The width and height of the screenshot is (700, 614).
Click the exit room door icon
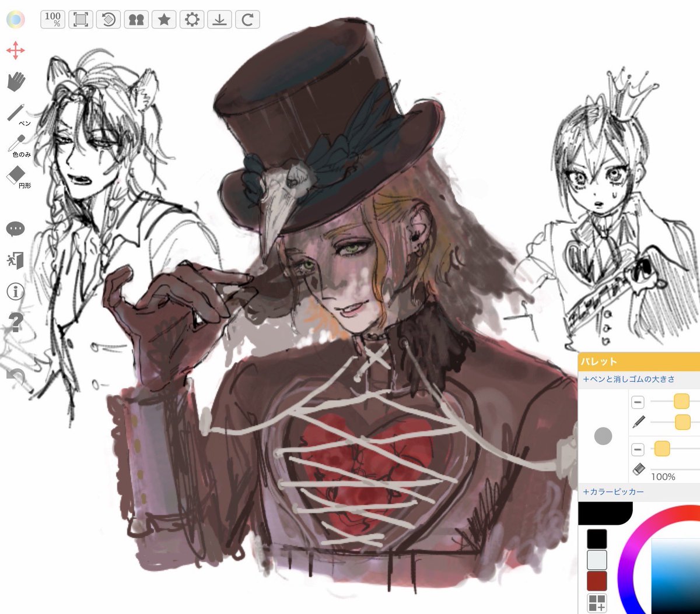pos(15,260)
